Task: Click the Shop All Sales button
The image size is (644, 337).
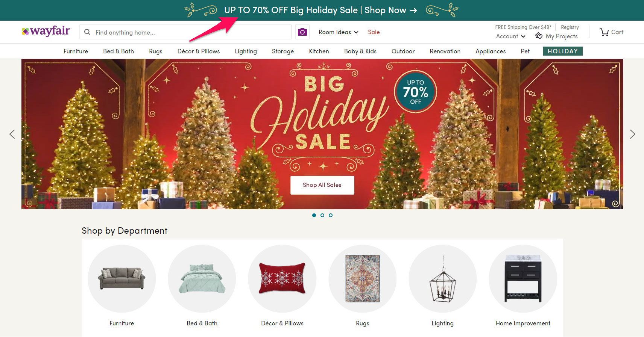Action: point(322,185)
